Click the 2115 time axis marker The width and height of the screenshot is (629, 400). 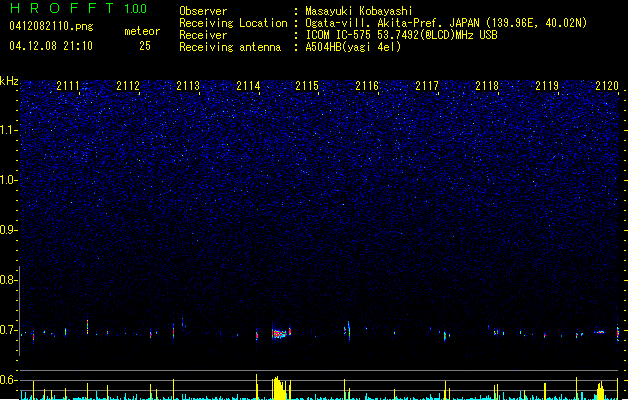coord(307,85)
